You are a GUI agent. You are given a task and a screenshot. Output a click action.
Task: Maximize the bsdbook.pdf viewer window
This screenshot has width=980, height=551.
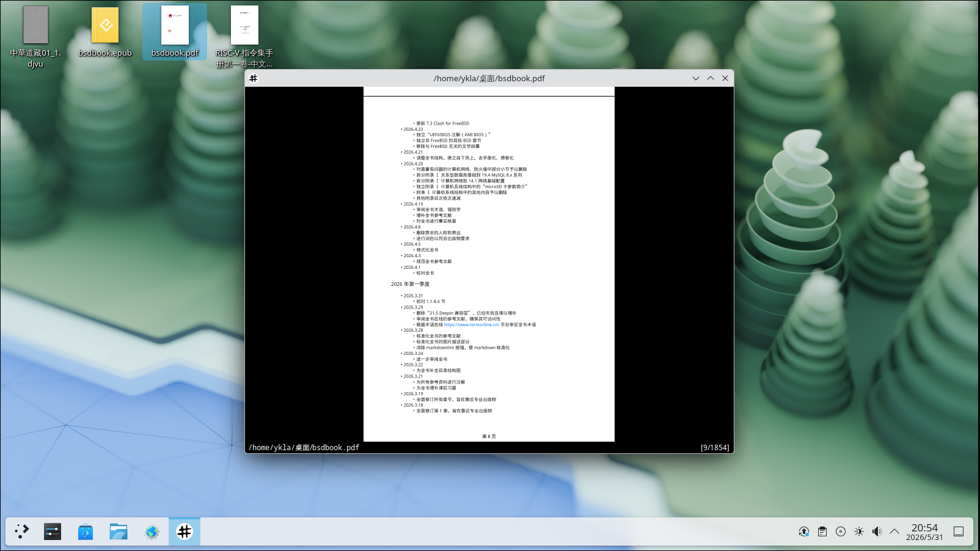711,78
